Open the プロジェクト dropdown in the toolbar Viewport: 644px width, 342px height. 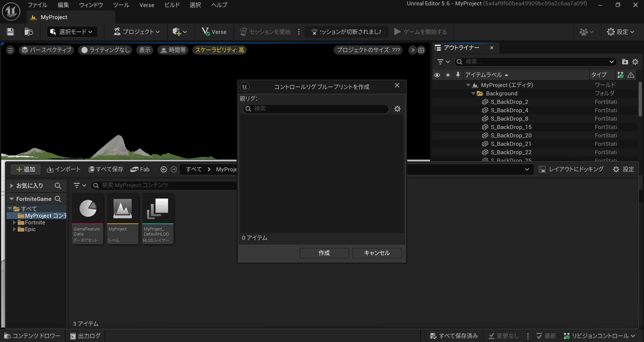click(x=137, y=32)
